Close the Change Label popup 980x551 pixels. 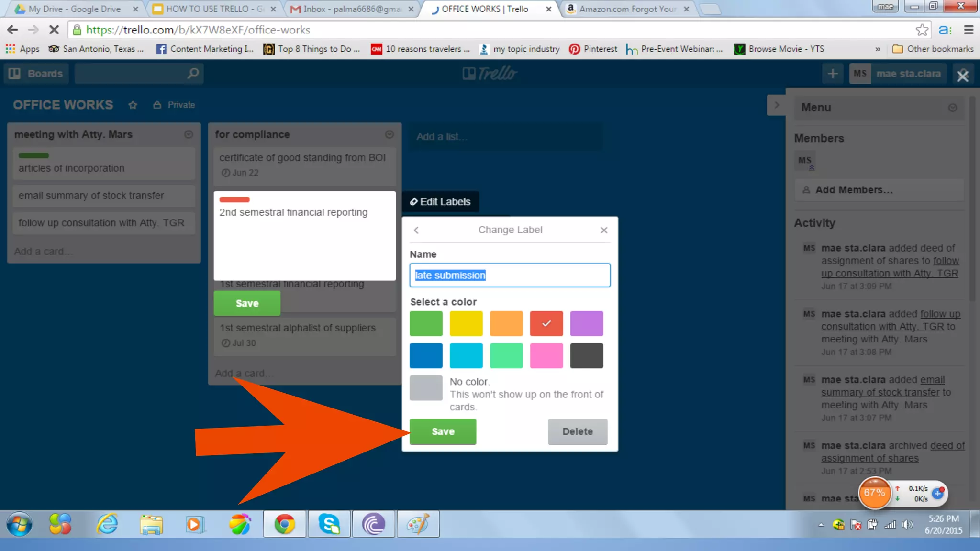pos(604,230)
